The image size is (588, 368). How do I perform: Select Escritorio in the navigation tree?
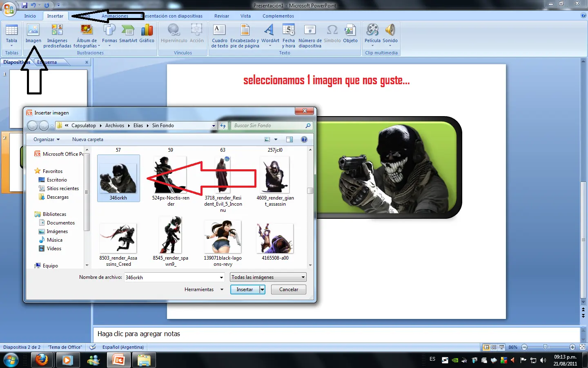[x=57, y=180]
